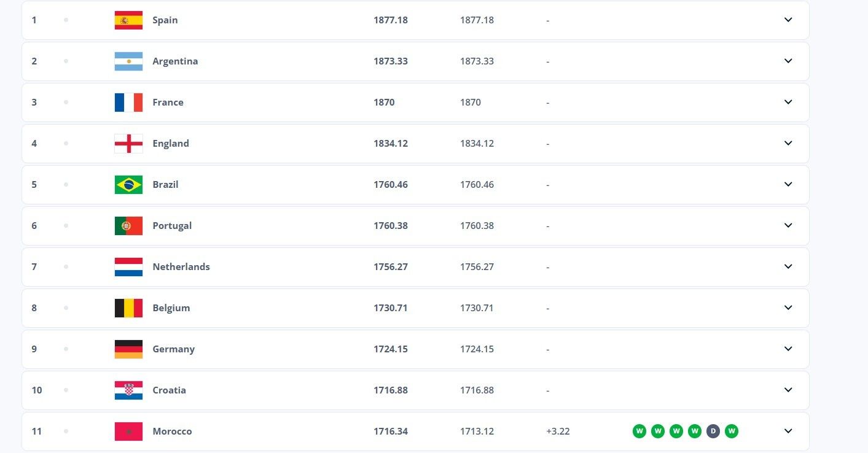Click the Argentina flag icon

click(128, 61)
